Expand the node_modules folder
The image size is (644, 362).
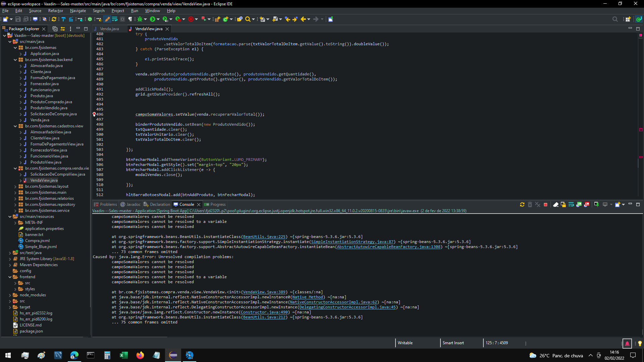tap(10, 295)
